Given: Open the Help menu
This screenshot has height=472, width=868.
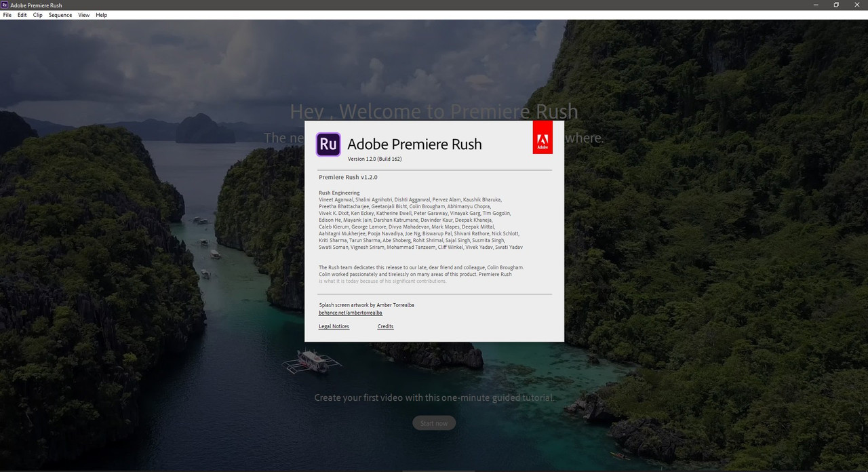Looking at the screenshot, I should 102,15.
